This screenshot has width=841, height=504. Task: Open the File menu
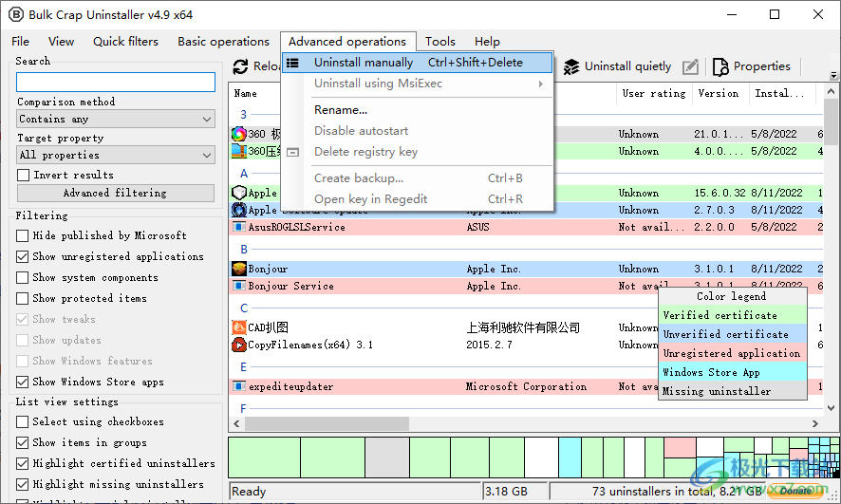coord(20,41)
